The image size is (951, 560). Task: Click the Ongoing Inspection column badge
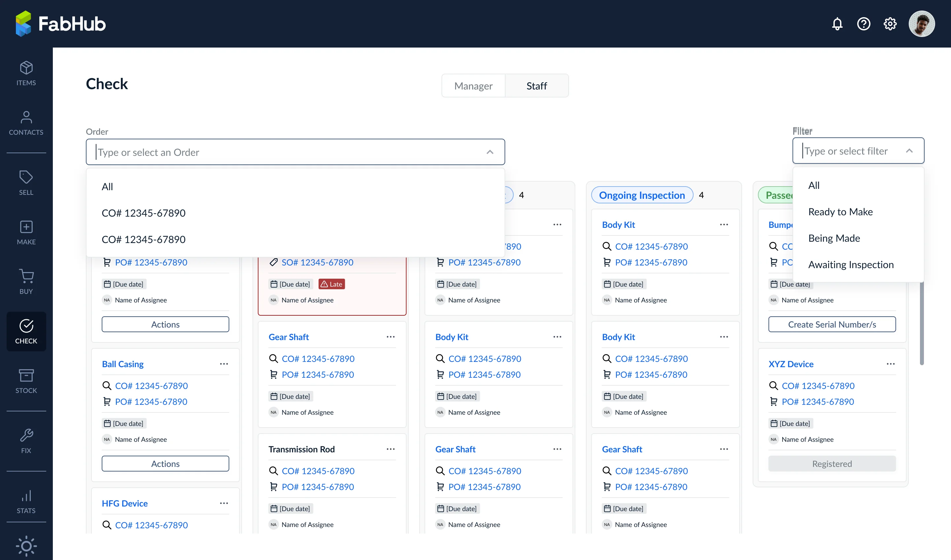[642, 195]
